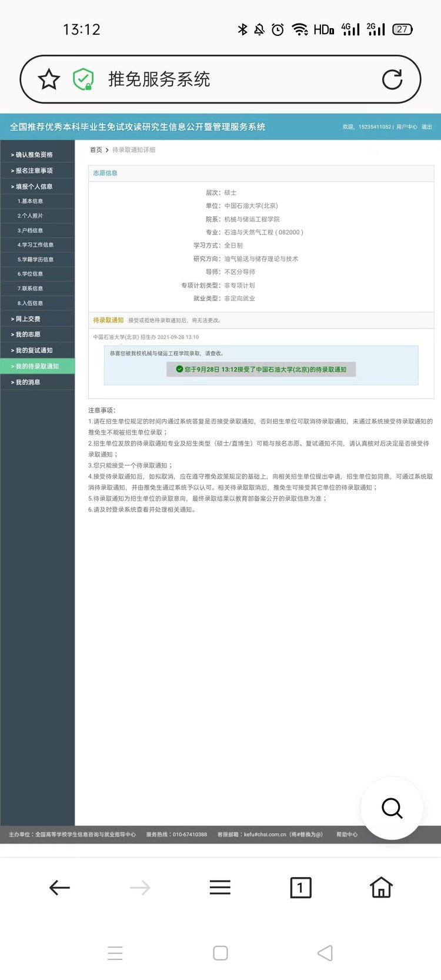Expand 确认推免资格 sidebar item

tap(38, 155)
